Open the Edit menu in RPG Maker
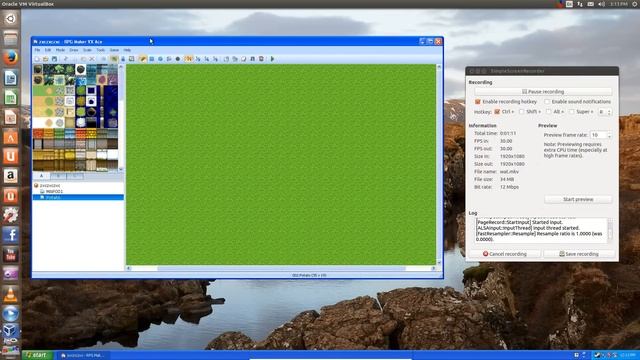This screenshot has height=360, width=640. pyautogui.click(x=48, y=50)
